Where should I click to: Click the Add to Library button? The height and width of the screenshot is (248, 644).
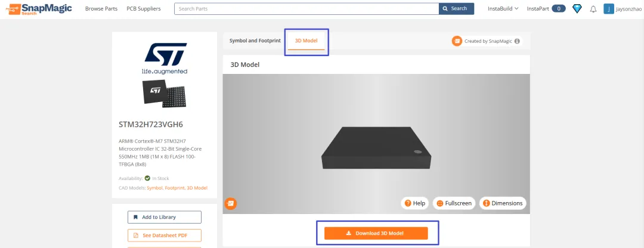click(x=165, y=217)
